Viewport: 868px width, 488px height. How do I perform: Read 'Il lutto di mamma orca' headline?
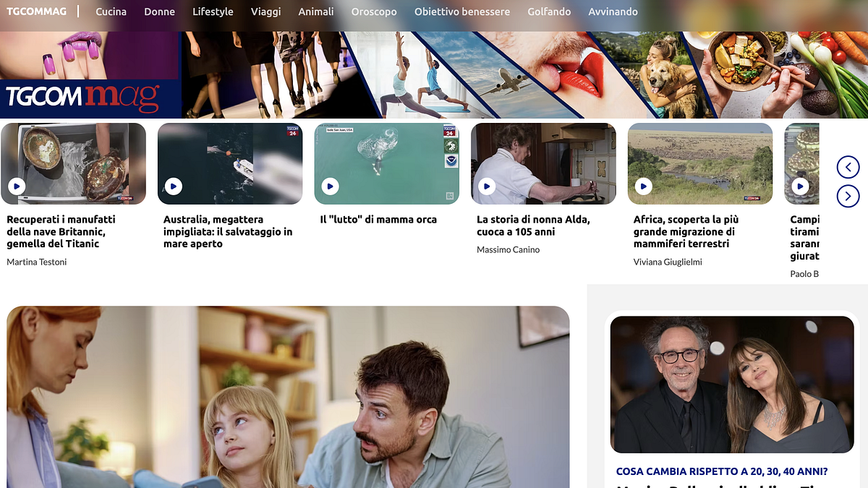(378, 220)
